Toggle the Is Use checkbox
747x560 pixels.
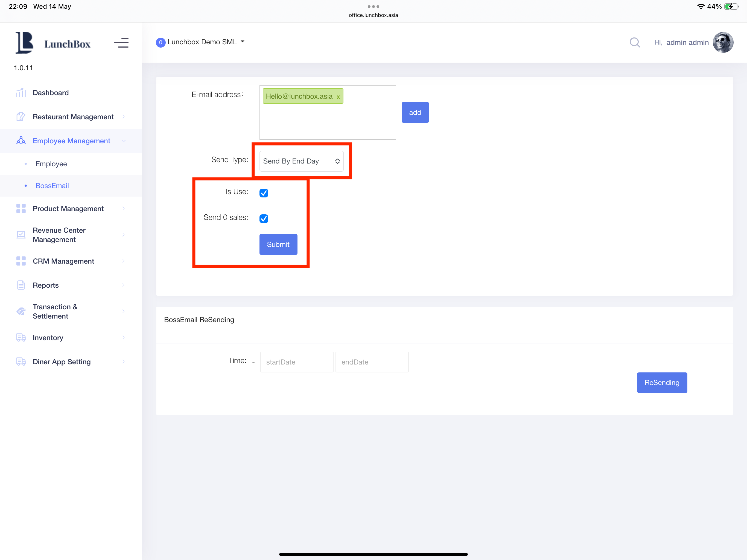click(264, 193)
